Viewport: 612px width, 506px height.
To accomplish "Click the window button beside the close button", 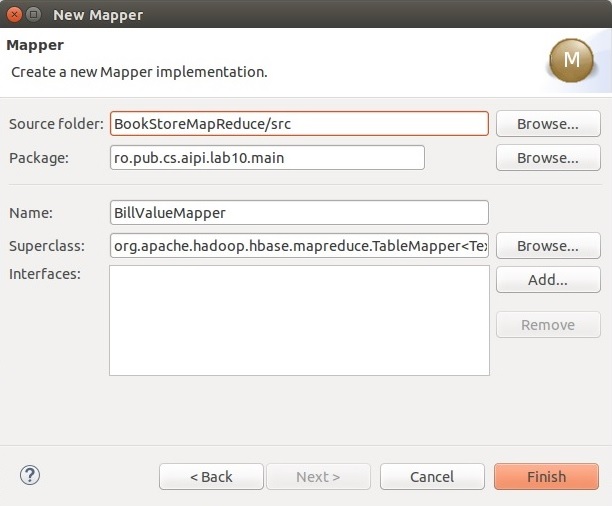I will pyautogui.click(x=34, y=15).
